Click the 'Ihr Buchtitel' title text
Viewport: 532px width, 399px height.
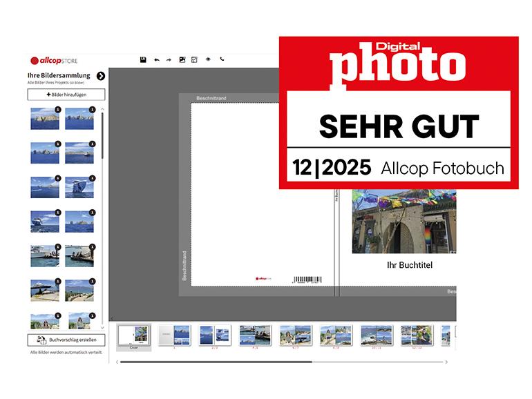(410, 265)
